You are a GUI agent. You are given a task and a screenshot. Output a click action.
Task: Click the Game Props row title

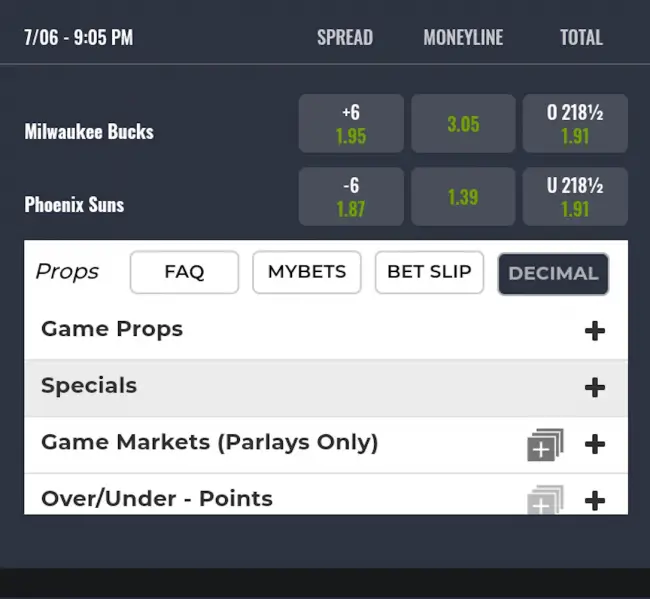112,329
